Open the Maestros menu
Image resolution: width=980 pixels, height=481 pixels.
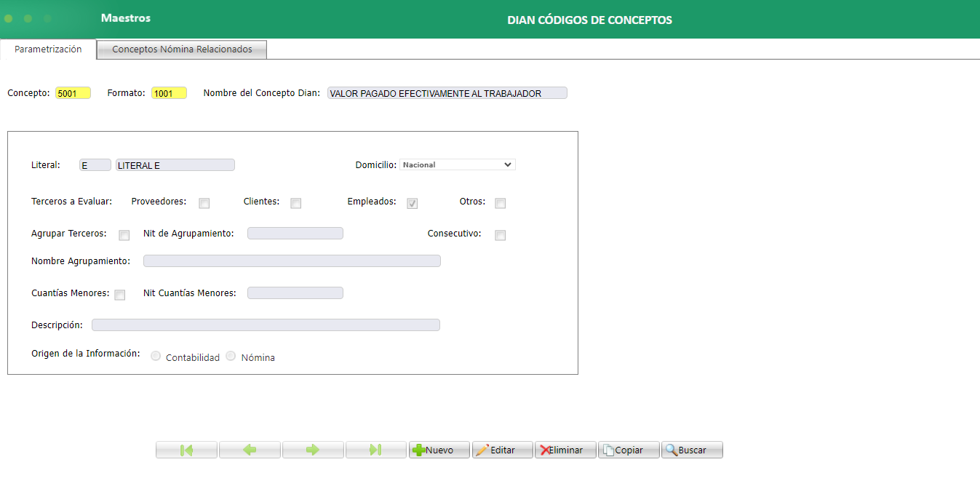pos(126,17)
